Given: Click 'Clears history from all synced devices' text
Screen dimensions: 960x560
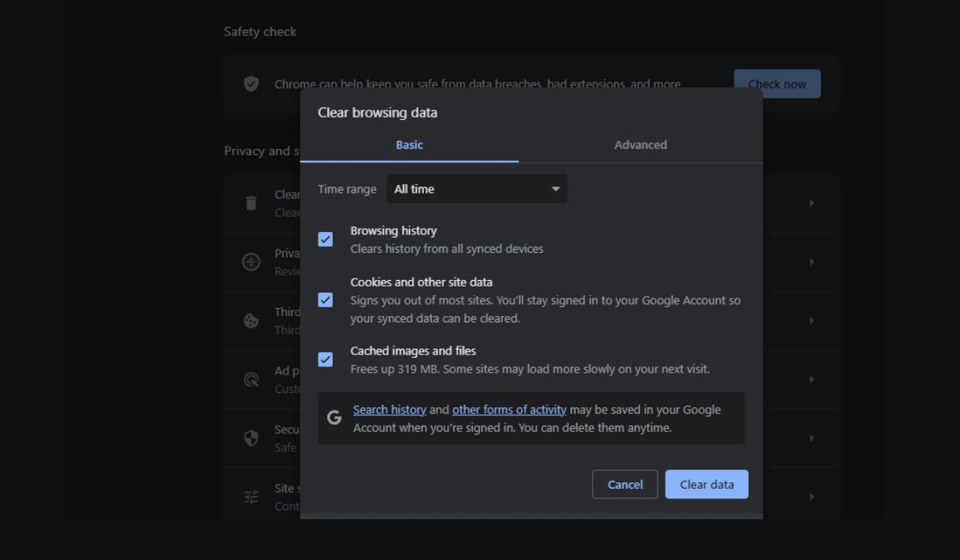Looking at the screenshot, I should (x=446, y=249).
